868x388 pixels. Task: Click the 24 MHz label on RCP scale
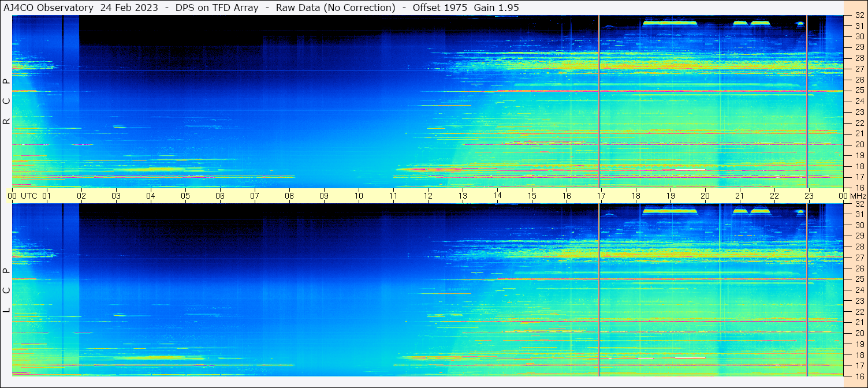859,102
